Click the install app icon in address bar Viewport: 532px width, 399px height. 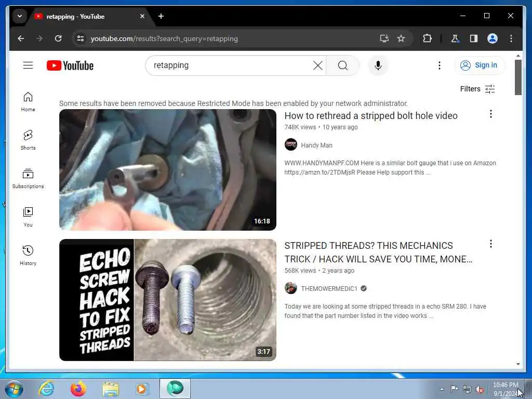click(384, 38)
